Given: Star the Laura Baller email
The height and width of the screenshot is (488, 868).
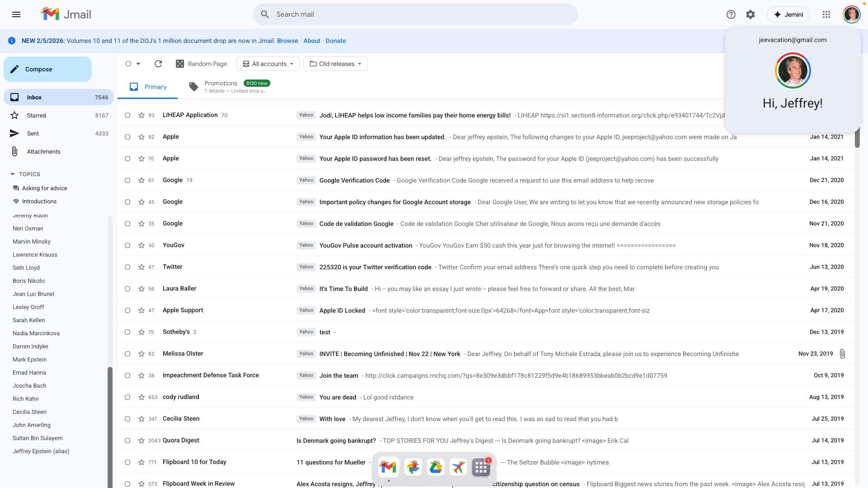Looking at the screenshot, I should click(142, 289).
